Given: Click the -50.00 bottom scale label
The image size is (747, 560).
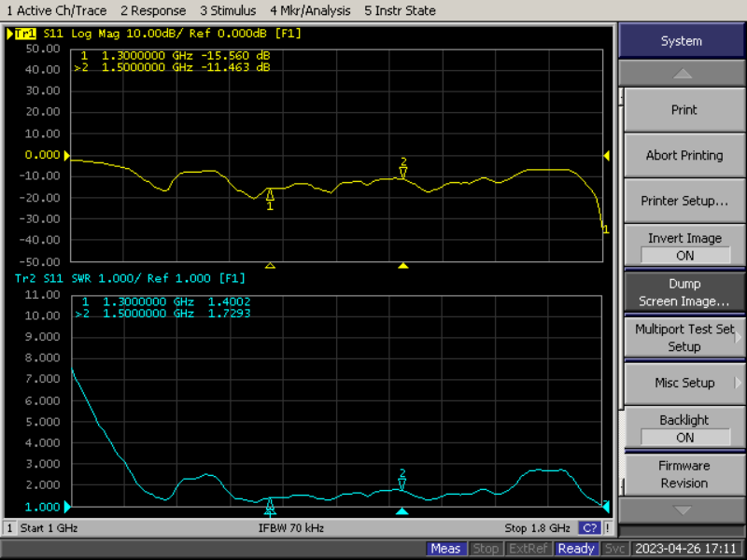Looking at the screenshot, I should (x=39, y=262).
